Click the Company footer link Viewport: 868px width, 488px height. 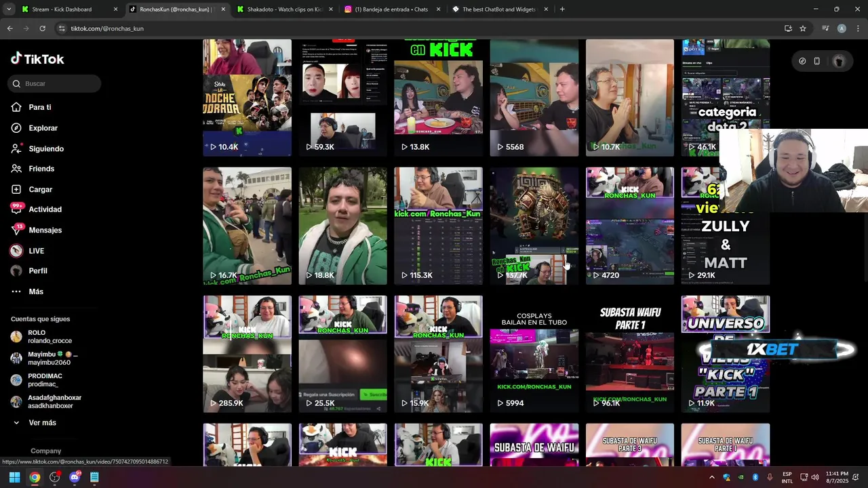coord(45,451)
